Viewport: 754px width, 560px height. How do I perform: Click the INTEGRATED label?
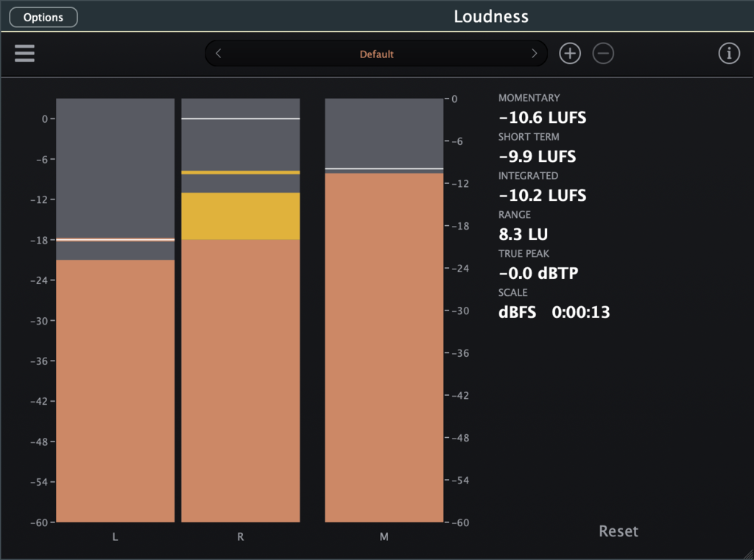point(528,176)
